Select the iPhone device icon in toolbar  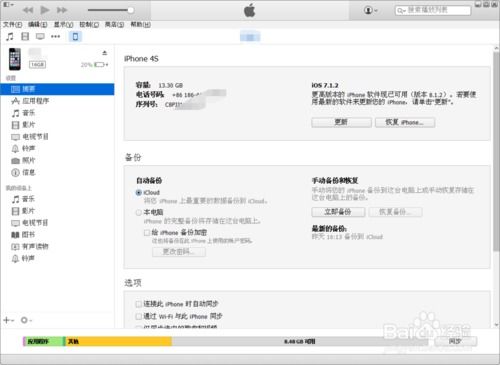75,36
